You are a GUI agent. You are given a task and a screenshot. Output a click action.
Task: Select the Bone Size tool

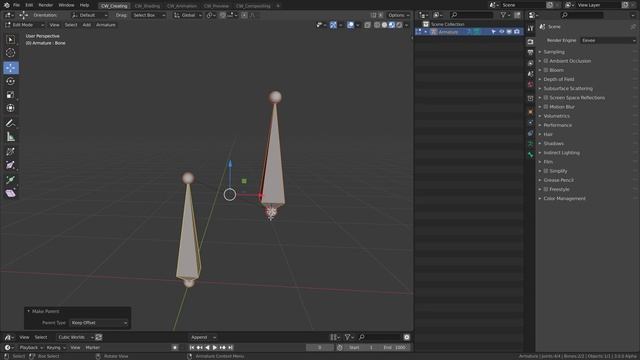pyautogui.click(x=11, y=165)
